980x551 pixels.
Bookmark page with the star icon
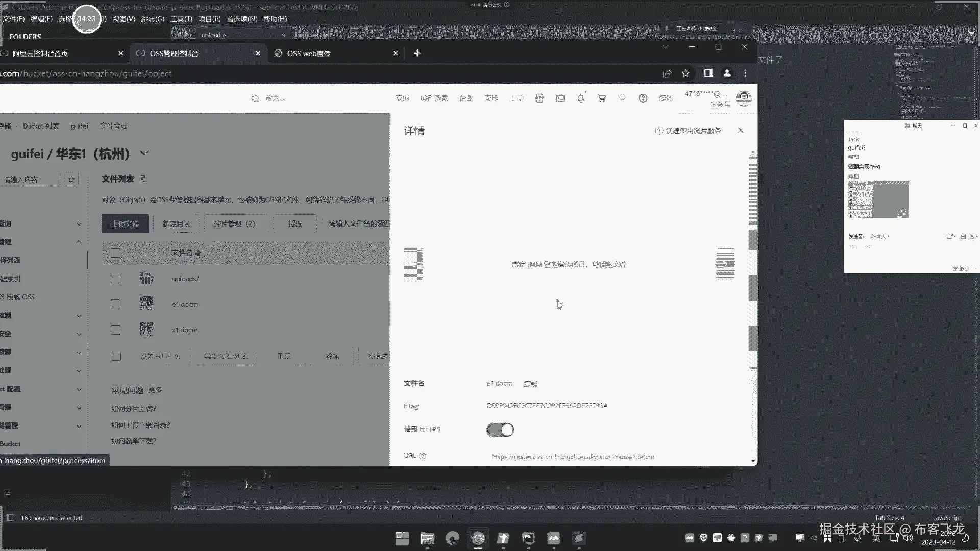tap(685, 73)
